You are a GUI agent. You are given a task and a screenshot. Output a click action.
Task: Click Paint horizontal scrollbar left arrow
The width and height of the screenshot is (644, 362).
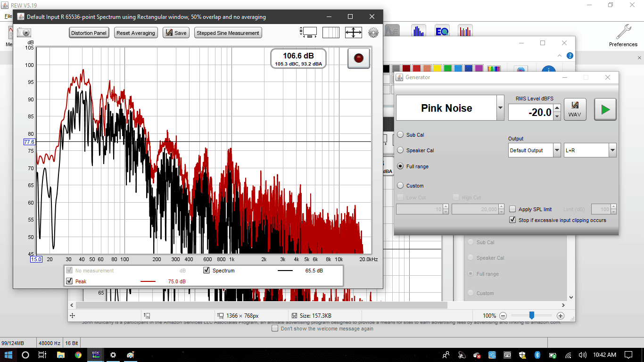coord(72,305)
